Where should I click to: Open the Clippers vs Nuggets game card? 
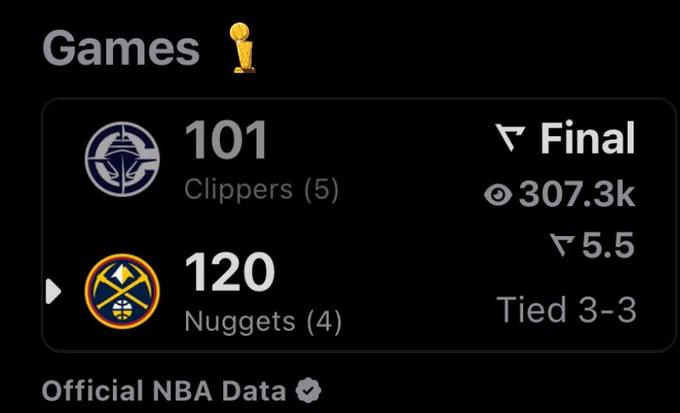click(x=359, y=225)
